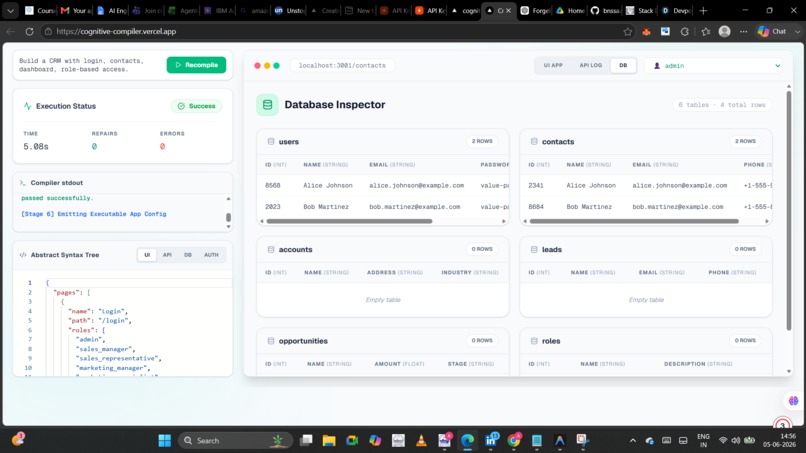Click the Abstract Syntax Tree code icon
This screenshot has width=806, height=453.
pyautogui.click(x=23, y=255)
